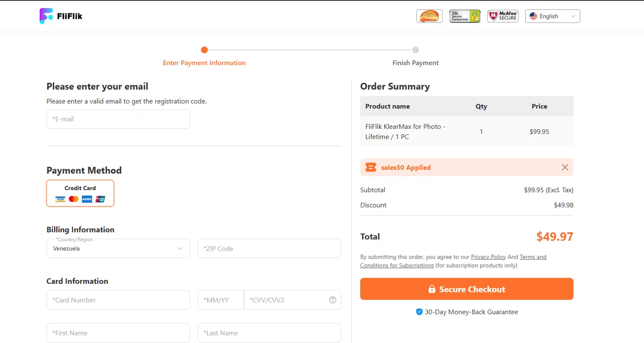Click the SSL Secure Connection badge
This screenshot has width=644, height=343.
[465, 16]
